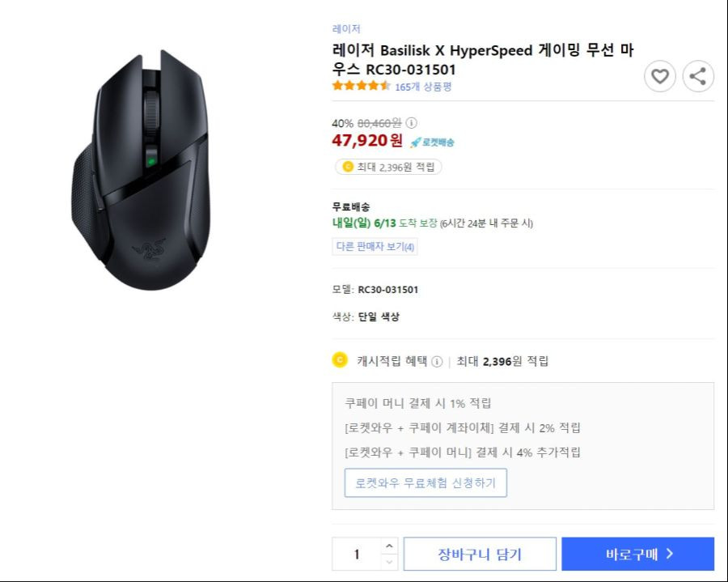
Task: Click the share icon button
Action: point(698,76)
